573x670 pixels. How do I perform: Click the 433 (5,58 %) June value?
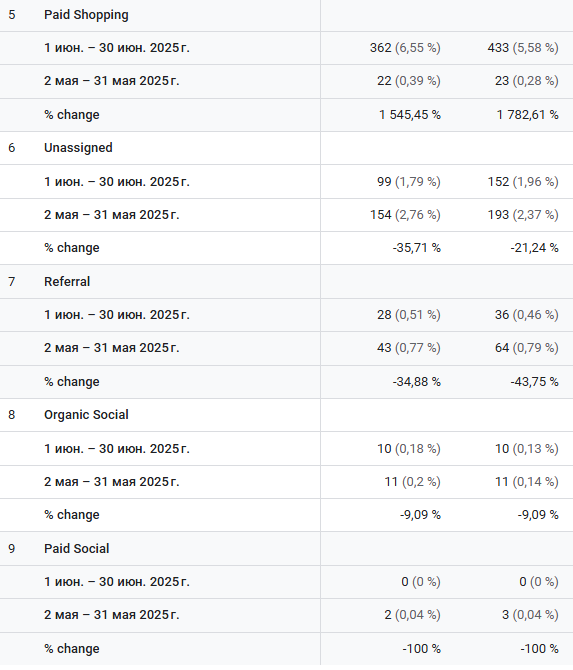pos(523,48)
